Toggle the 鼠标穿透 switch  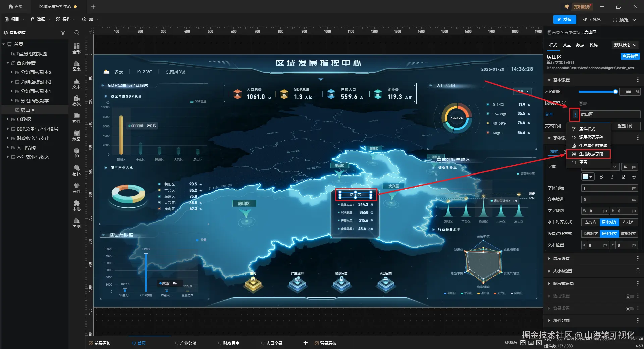click(583, 103)
